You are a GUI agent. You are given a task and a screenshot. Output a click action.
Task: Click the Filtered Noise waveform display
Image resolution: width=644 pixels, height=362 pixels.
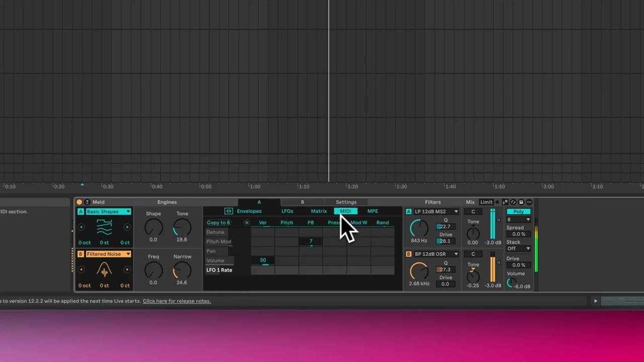pos(104,270)
